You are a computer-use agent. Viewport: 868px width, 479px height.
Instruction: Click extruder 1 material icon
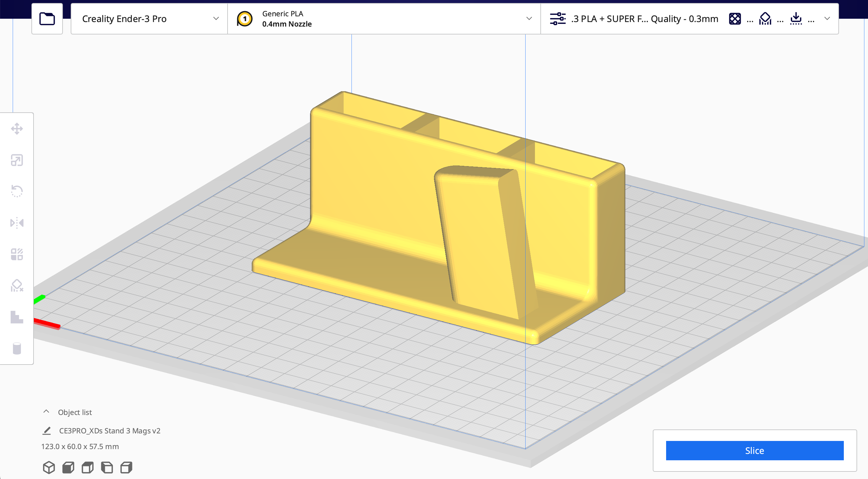point(245,19)
